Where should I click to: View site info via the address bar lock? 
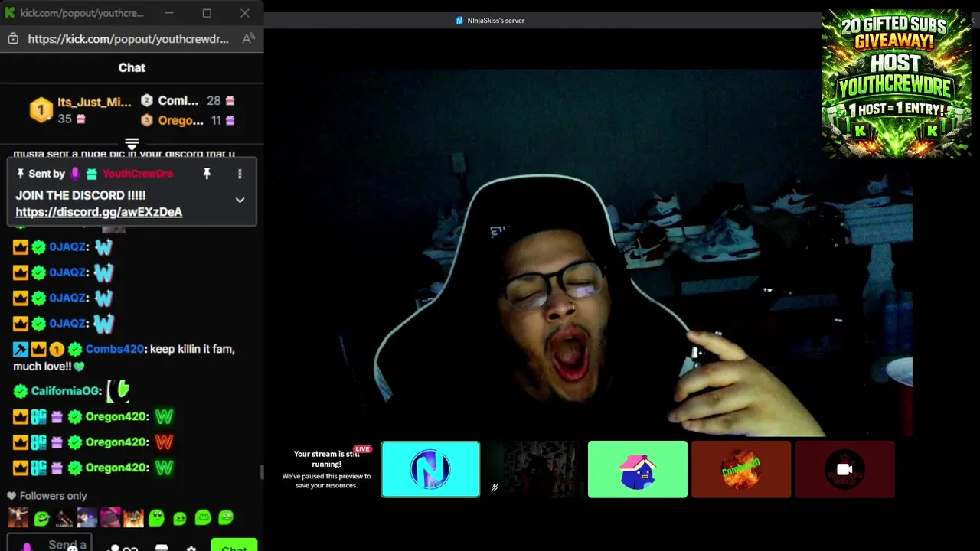click(x=12, y=38)
